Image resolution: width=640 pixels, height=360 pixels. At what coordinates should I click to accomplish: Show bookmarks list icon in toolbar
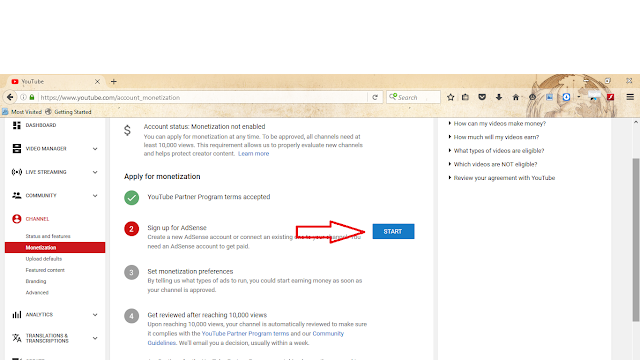(x=465, y=97)
